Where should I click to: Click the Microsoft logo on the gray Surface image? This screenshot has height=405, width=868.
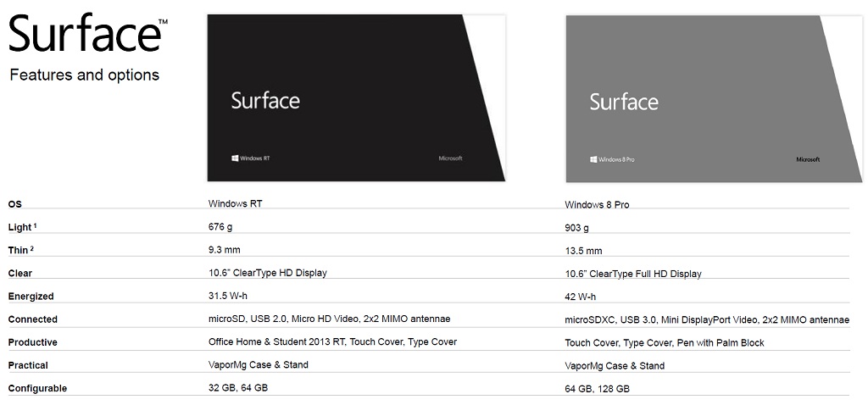pyautogui.click(x=808, y=159)
